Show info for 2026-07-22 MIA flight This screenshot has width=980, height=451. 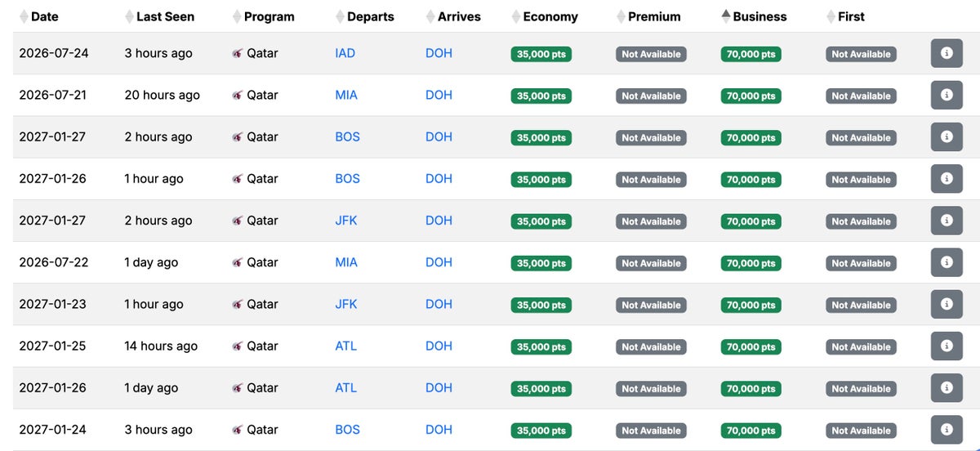click(x=947, y=262)
